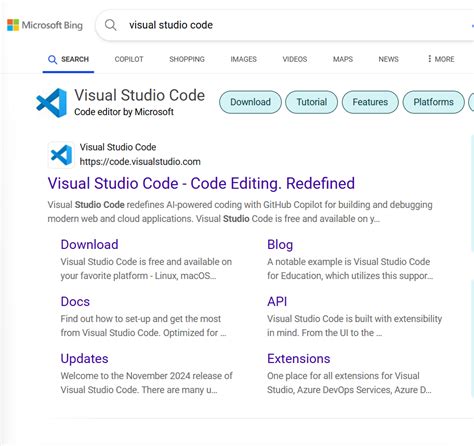This screenshot has height=446, width=474.
Task: Open the Shopping tab
Action: tap(187, 59)
